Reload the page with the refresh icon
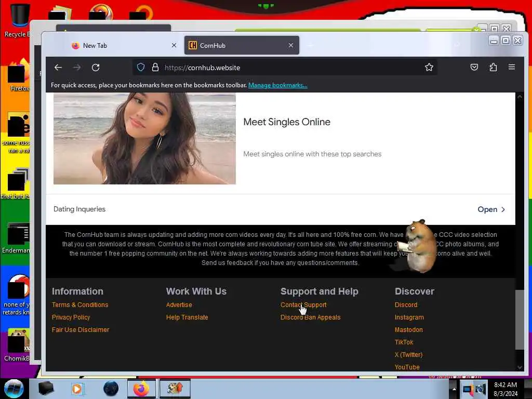Viewport: 532px width, 399px height. (x=96, y=68)
